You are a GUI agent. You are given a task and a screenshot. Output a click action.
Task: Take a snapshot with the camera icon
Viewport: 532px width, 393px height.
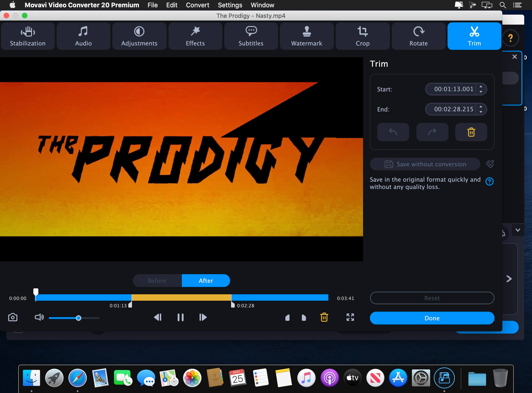point(13,317)
